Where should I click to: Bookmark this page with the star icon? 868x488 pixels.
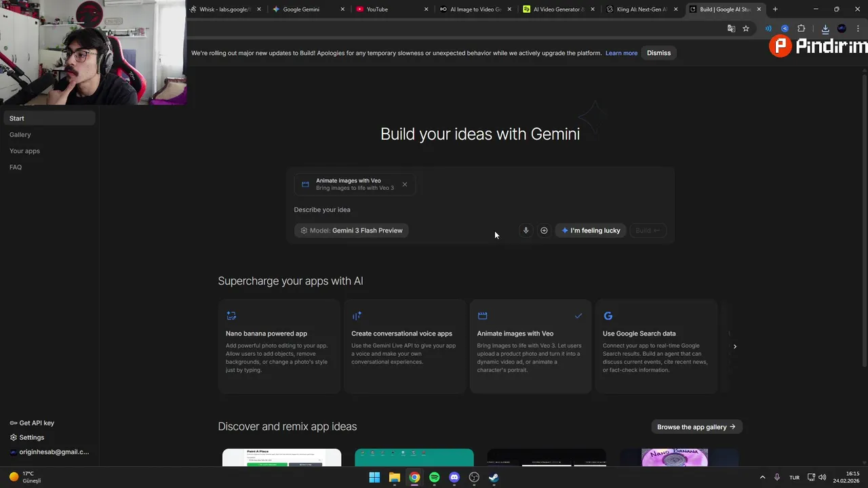click(746, 28)
